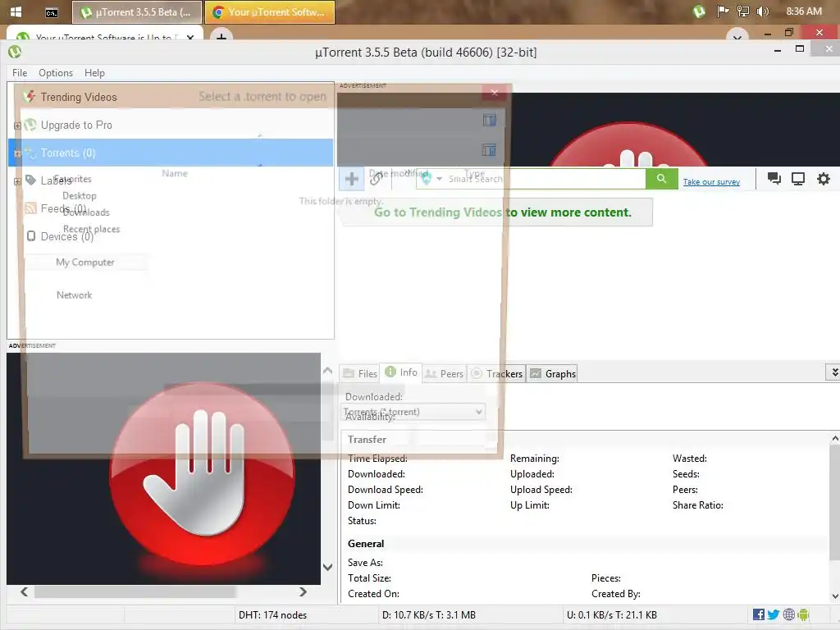Switch to the Chrome taskbar button

coord(269,12)
